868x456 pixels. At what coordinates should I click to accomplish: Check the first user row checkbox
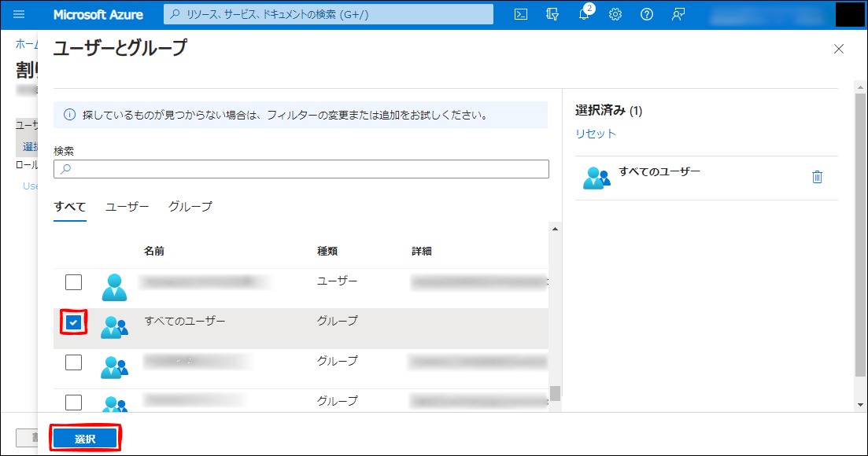click(x=73, y=281)
